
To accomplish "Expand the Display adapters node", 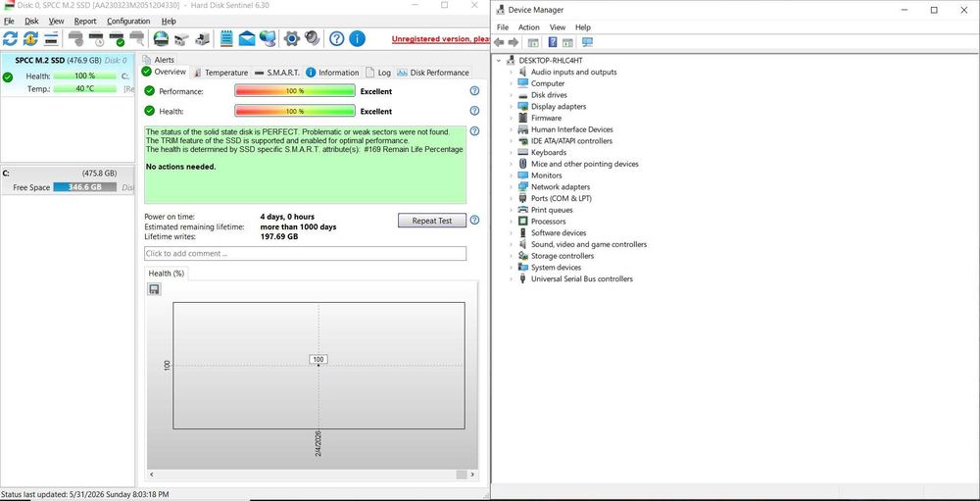I will pos(511,106).
